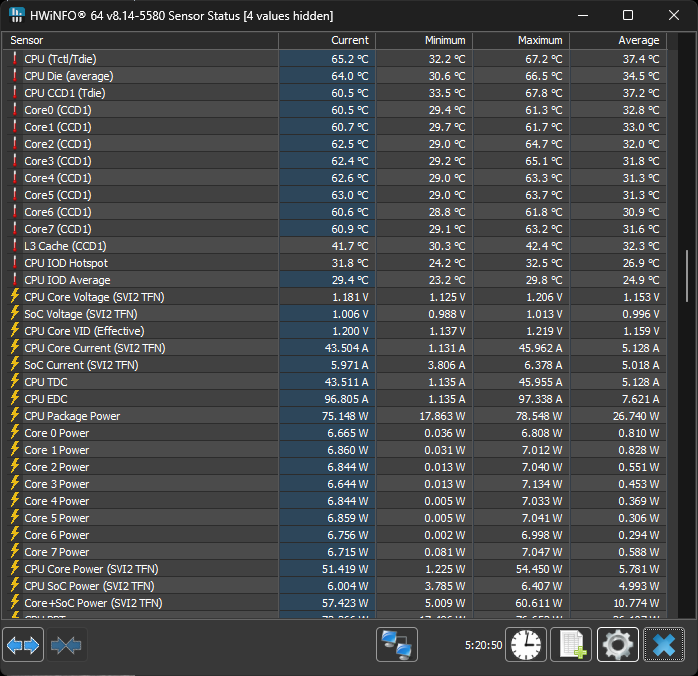Image resolution: width=698 pixels, height=676 pixels.
Task: Open the network remote monitoring computers icon
Action: coord(397,644)
